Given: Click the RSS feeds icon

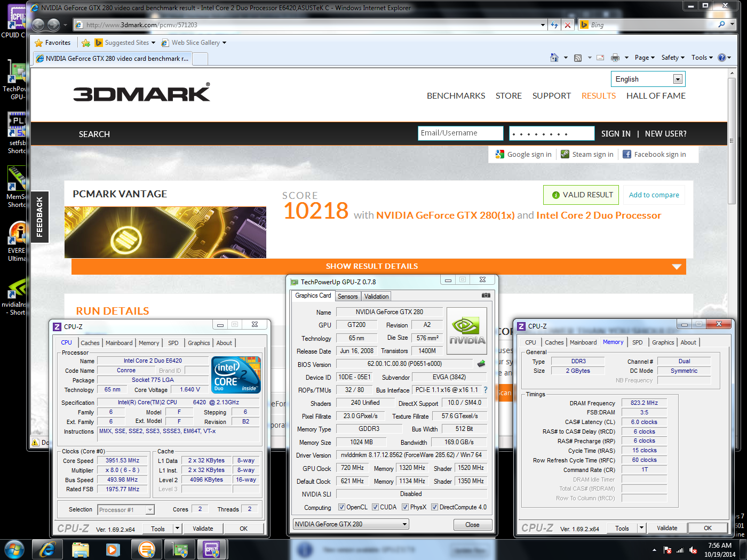Looking at the screenshot, I should click(578, 58).
